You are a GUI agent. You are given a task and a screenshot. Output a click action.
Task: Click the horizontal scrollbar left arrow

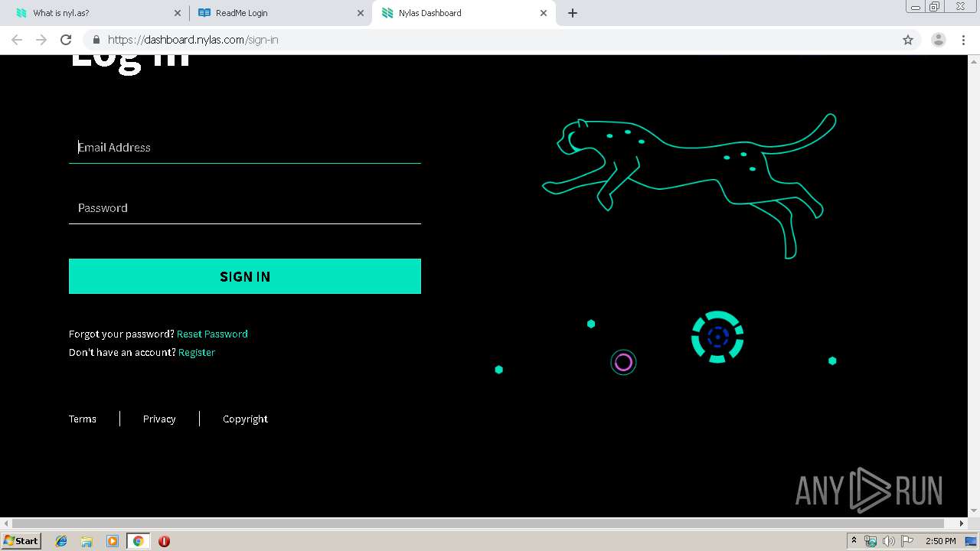[x=6, y=523]
